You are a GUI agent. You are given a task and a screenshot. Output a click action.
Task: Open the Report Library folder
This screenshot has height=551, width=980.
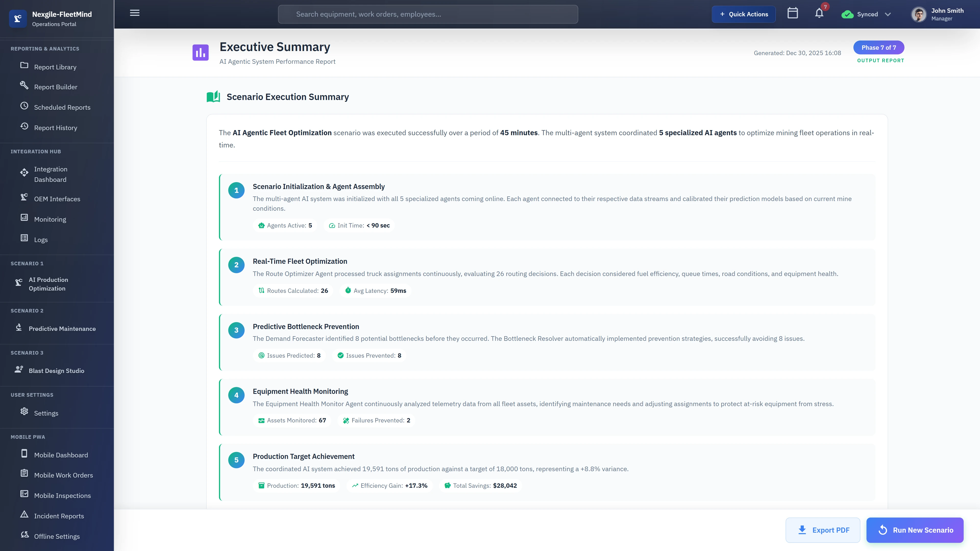55,67
